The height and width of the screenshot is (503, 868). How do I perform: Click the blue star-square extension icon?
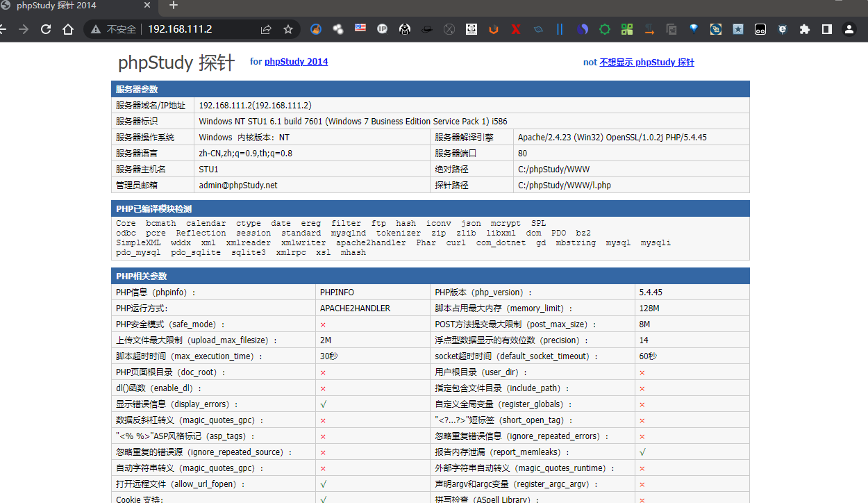click(738, 29)
